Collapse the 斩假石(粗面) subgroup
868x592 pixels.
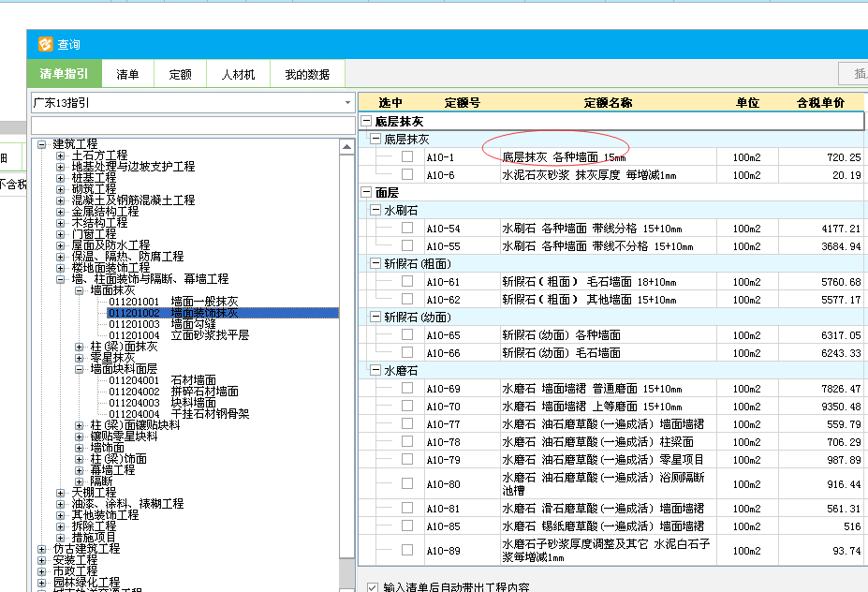click(x=375, y=263)
